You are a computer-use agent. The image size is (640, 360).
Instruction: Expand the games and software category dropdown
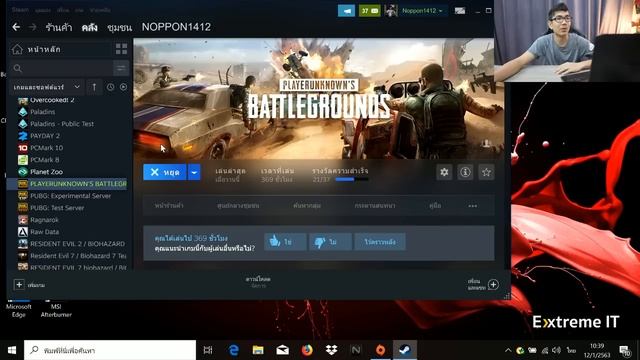[x=46, y=87]
